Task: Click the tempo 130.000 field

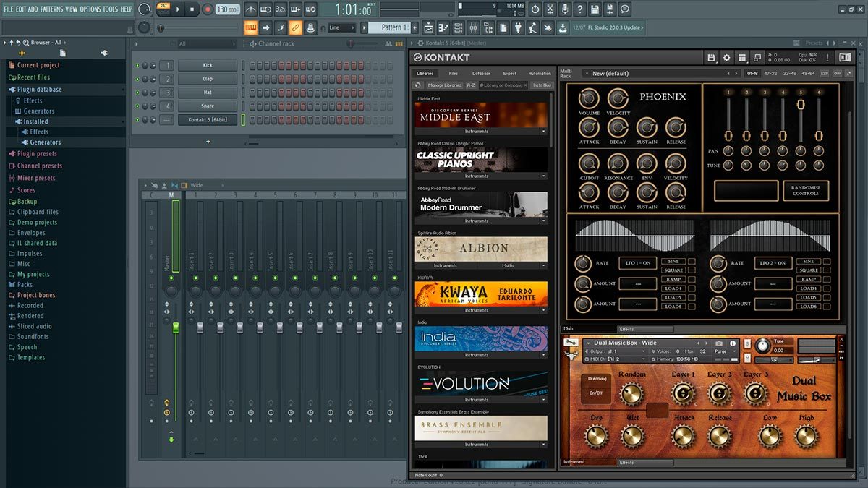Action: 227,9
